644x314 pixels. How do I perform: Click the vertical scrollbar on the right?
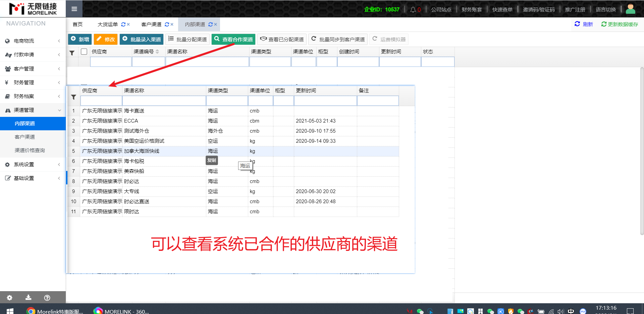642,151
